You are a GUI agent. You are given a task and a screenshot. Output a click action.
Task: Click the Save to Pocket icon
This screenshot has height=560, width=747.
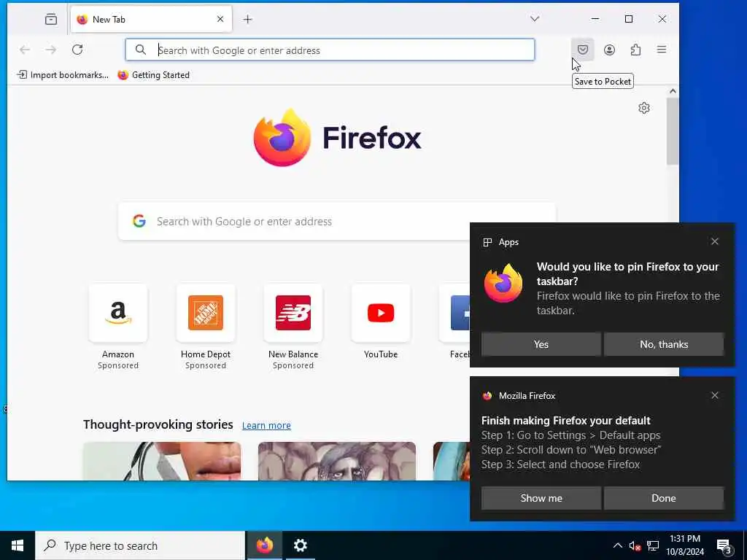582,50
